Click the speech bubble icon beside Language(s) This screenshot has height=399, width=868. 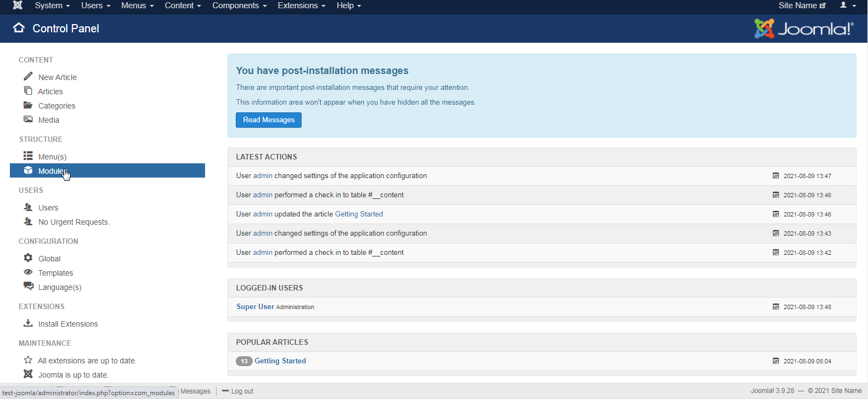pyautogui.click(x=28, y=286)
